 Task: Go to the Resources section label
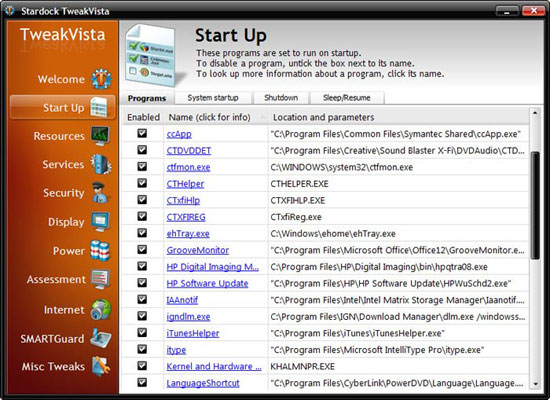(x=59, y=136)
